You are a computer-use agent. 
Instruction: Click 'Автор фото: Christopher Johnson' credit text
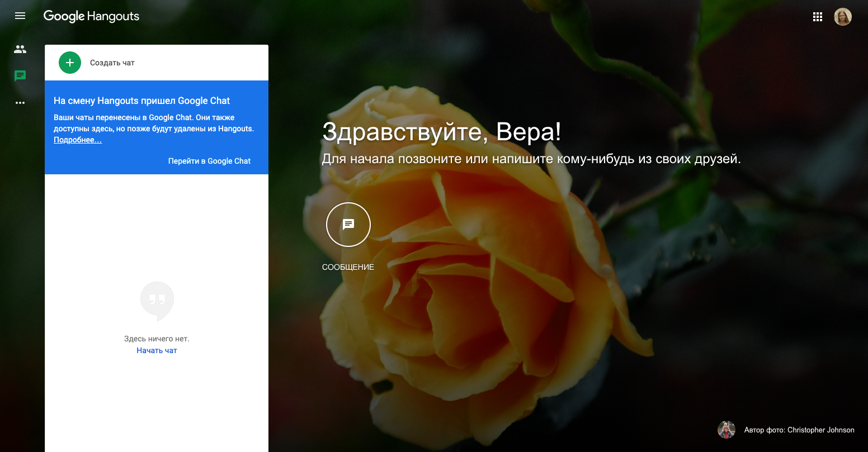tap(799, 430)
